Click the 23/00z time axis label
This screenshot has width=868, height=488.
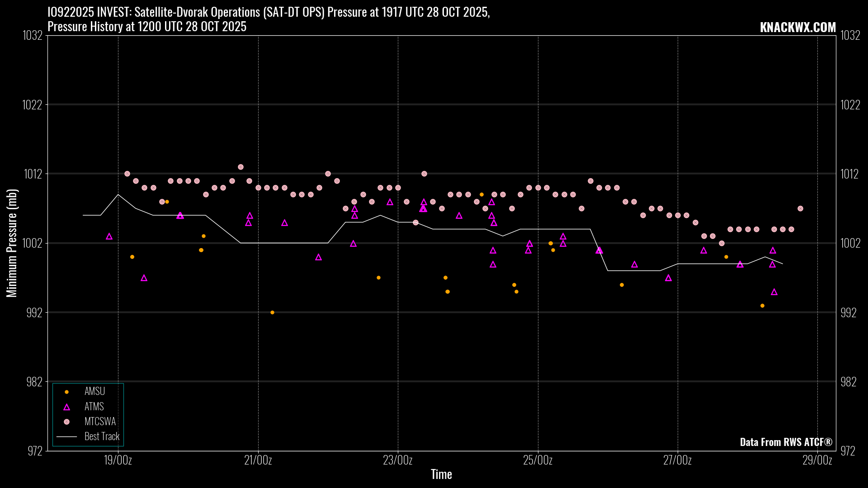(398, 461)
